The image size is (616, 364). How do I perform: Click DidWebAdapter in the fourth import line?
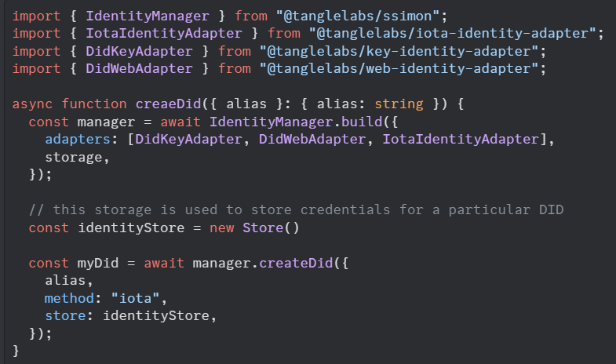[139, 69]
